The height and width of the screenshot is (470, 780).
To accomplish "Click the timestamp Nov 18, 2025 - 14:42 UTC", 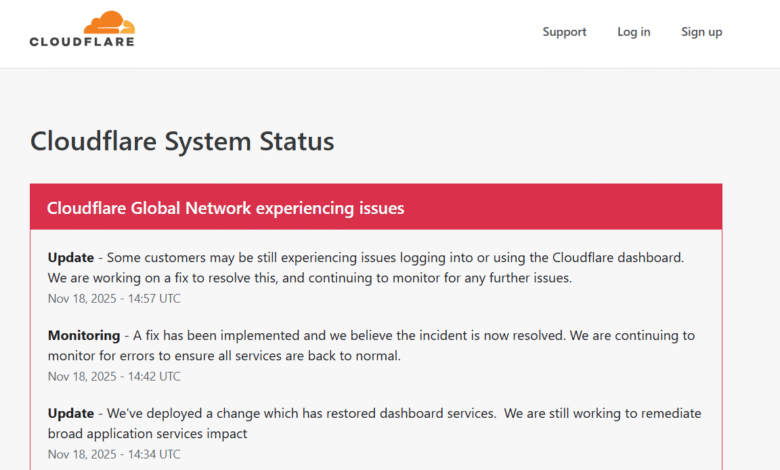I will pyautogui.click(x=114, y=376).
